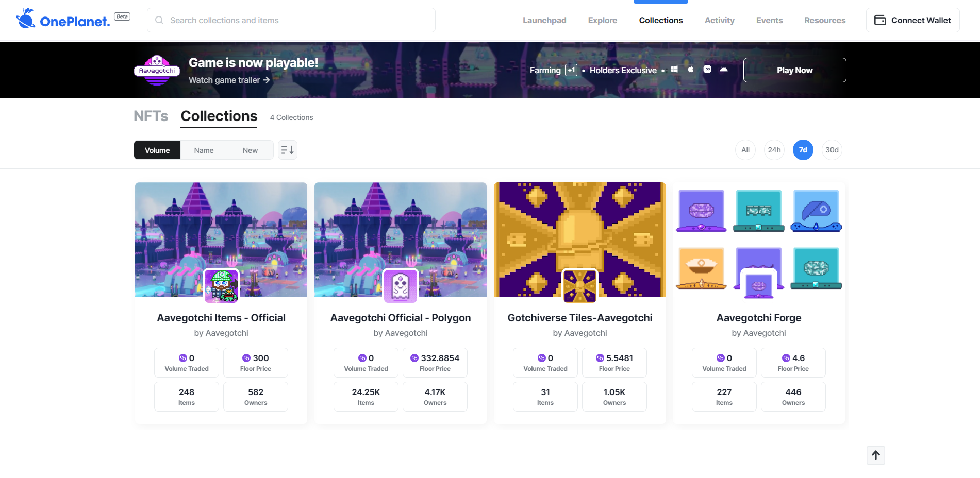The width and height of the screenshot is (980, 478).
Task: Click the Apple platform icon
Action: (691, 69)
